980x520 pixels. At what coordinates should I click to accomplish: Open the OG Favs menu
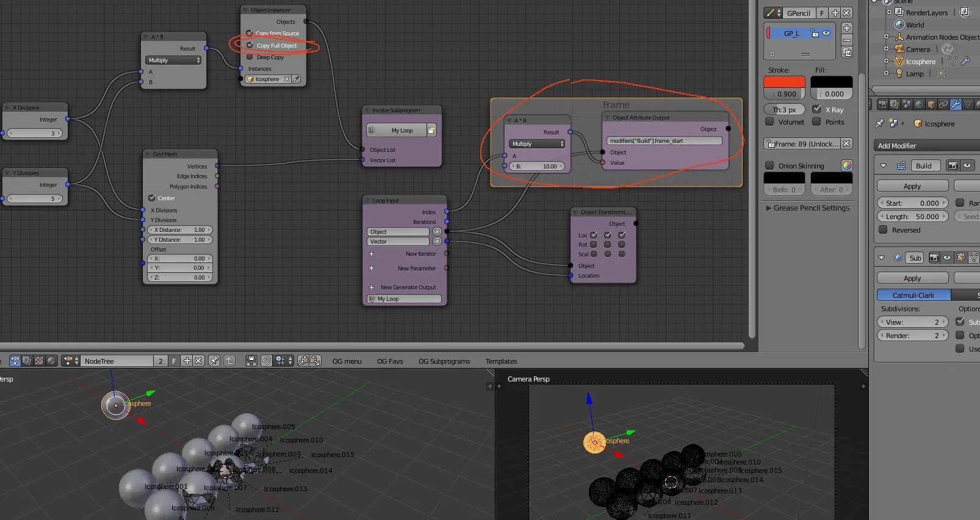click(390, 361)
